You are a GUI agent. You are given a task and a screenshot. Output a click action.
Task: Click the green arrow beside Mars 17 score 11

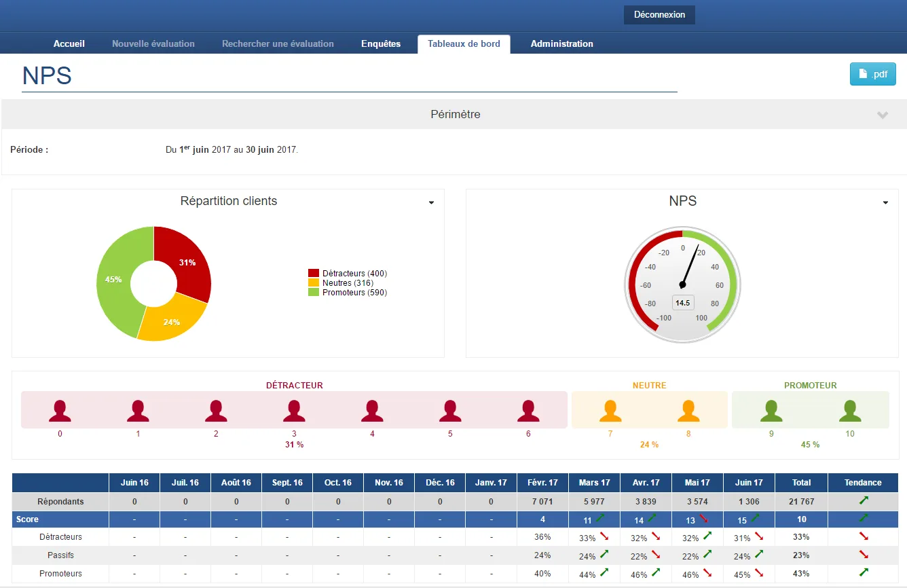point(600,518)
